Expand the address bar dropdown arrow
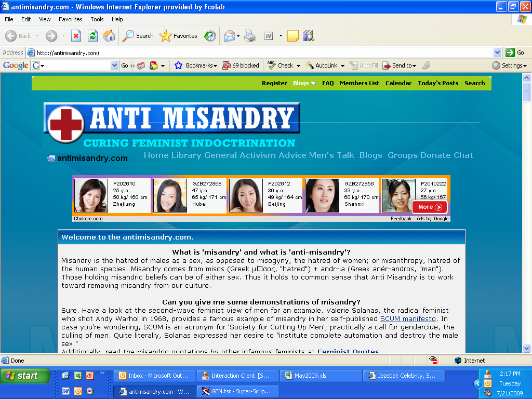532x399 pixels. coord(497,52)
